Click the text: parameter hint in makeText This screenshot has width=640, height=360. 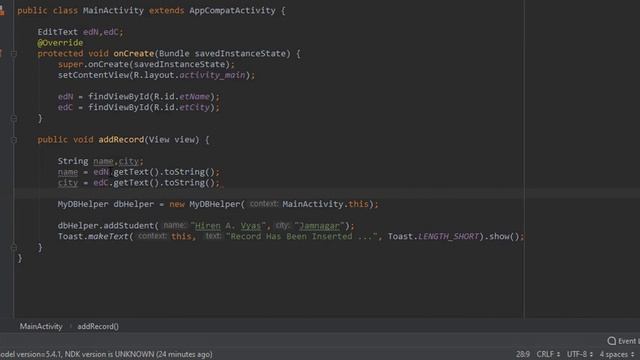(x=213, y=236)
